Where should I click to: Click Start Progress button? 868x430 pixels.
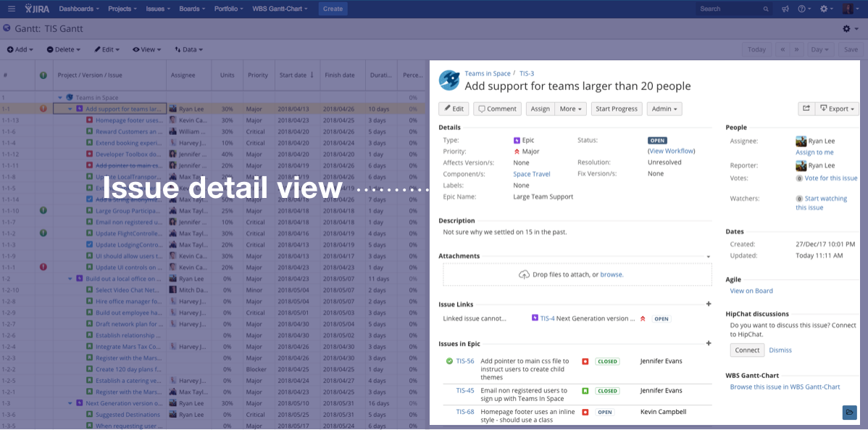[617, 109]
